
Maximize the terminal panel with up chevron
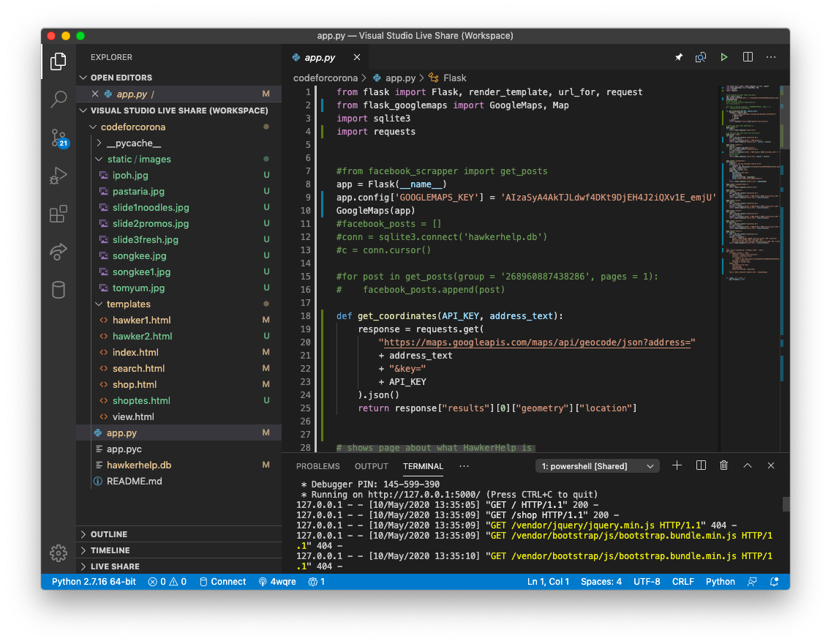pyautogui.click(x=748, y=465)
